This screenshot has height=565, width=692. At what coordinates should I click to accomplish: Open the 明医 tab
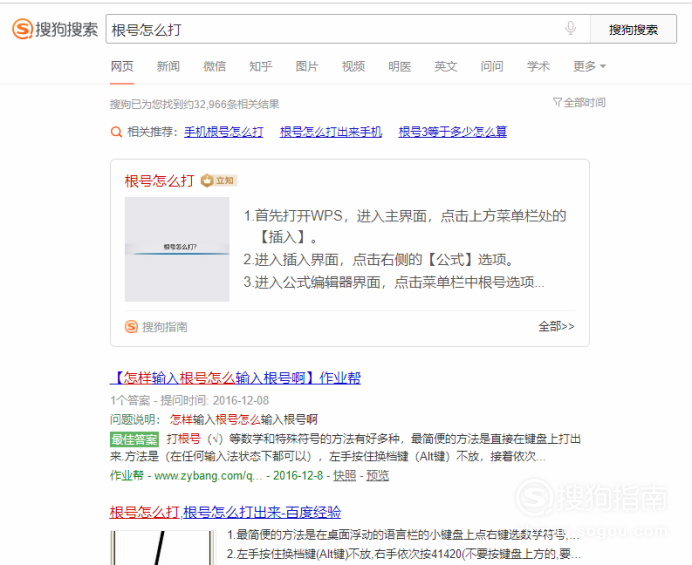tap(399, 66)
